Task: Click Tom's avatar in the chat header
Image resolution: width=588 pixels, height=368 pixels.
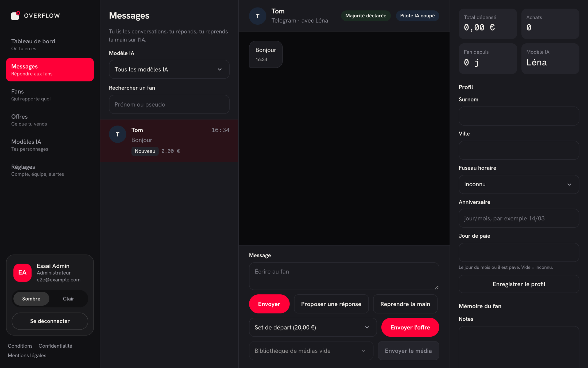Action: point(258,16)
